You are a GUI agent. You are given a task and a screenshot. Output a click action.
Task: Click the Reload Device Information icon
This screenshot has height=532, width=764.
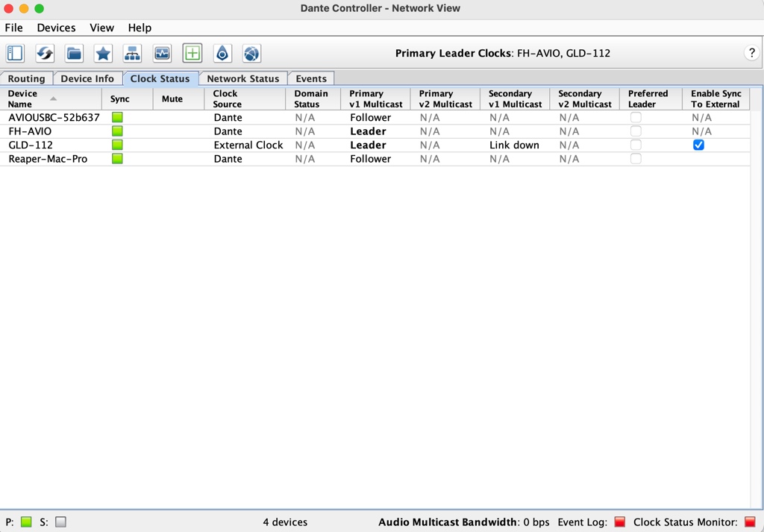click(45, 53)
